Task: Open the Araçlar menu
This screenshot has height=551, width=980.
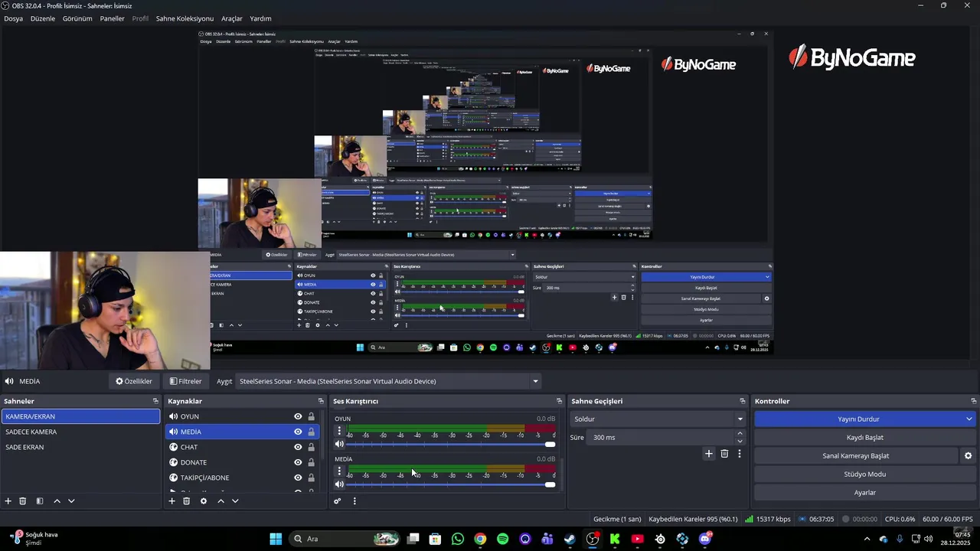Action: 232,18
